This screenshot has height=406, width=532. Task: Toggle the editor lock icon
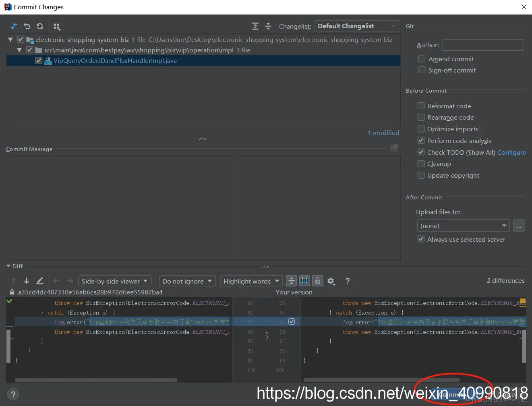(x=318, y=281)
